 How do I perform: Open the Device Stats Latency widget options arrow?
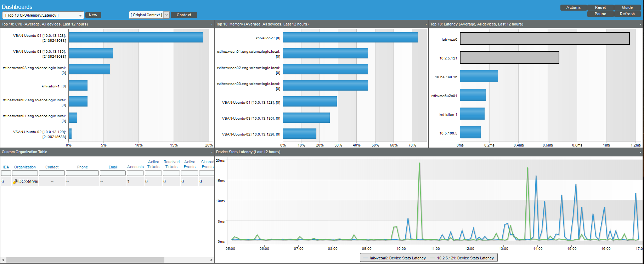point(640,152)
